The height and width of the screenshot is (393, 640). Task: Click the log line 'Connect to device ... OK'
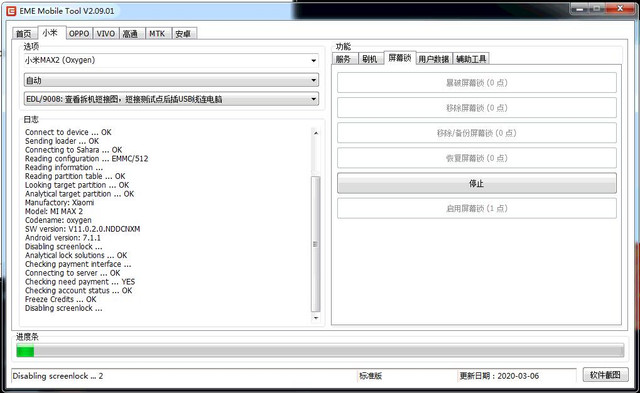point(68,132)
